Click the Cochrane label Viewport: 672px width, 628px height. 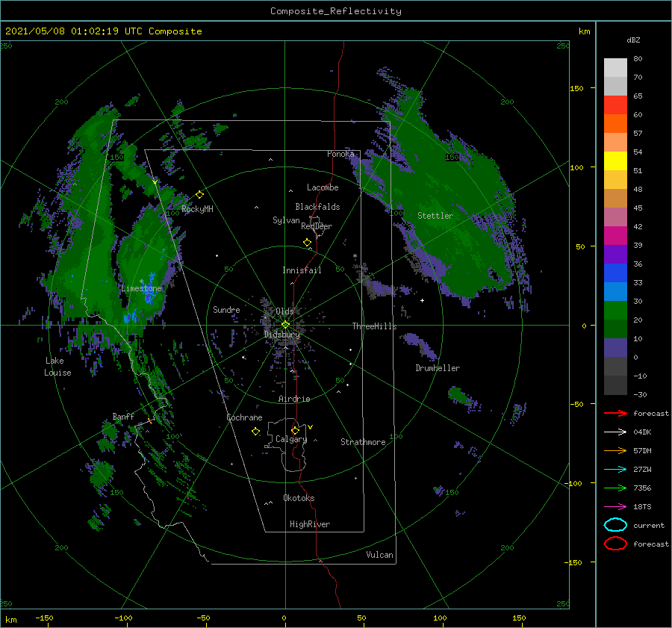click(x=244, y=417)
